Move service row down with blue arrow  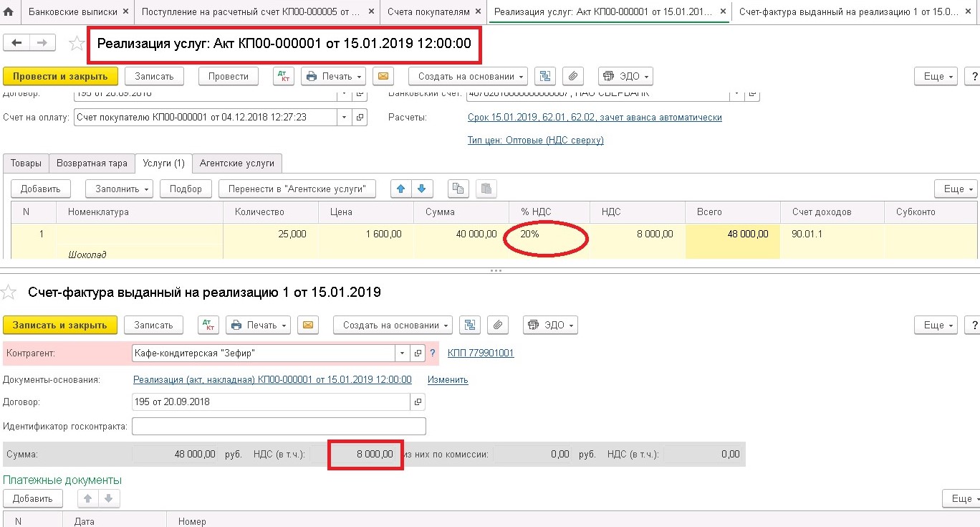421,189
